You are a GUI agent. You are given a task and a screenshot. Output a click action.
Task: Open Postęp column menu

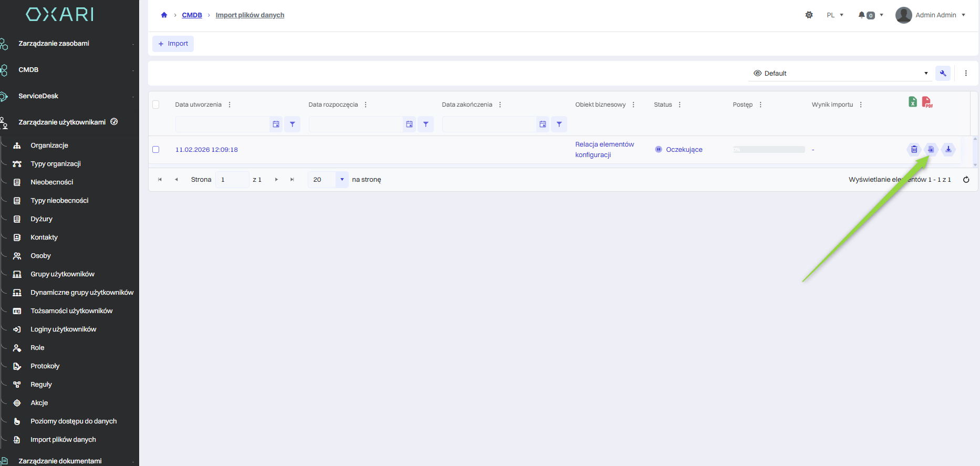pyautogui.click(x=760, y=105)
